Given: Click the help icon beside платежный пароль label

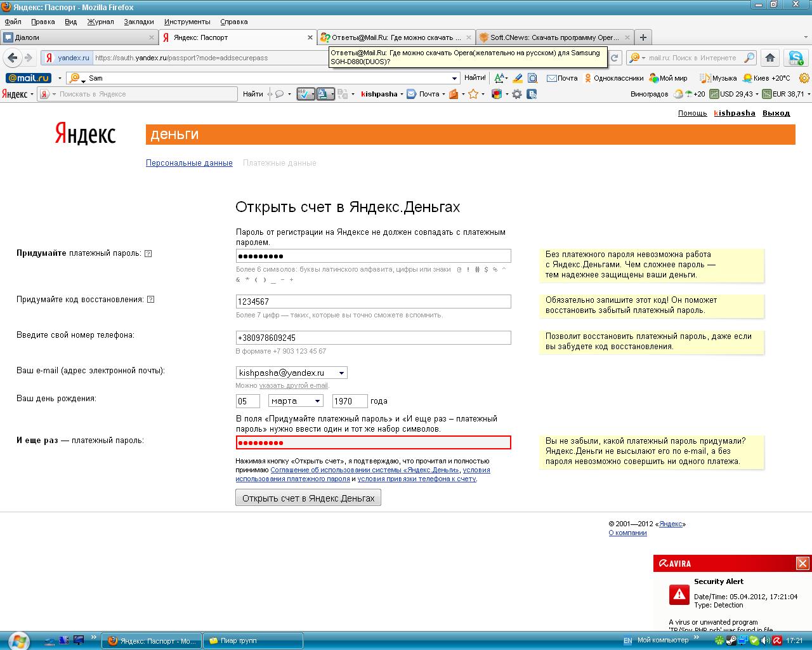Looking at the screenshot, I should (x=148, y=253).
